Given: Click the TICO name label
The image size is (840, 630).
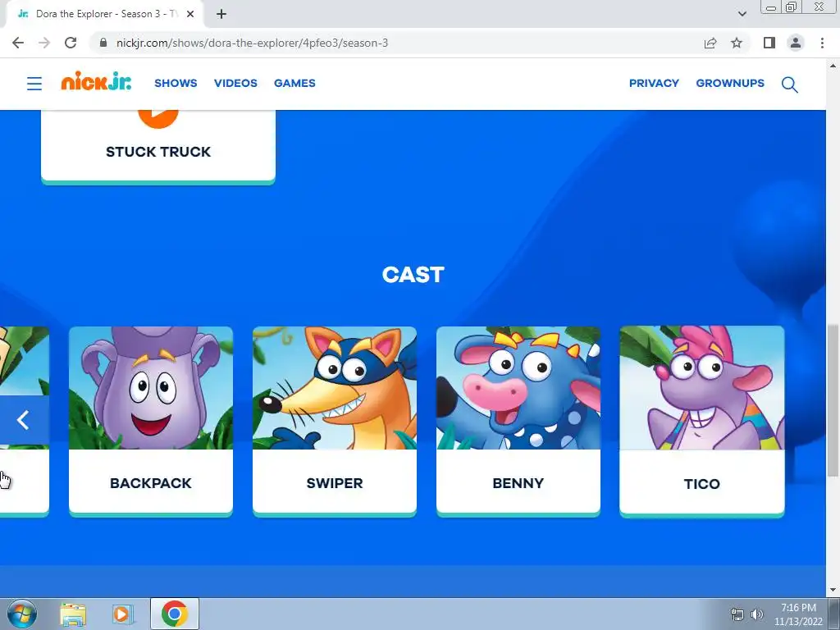Looking at the screenshot, I should pos(702,484).
